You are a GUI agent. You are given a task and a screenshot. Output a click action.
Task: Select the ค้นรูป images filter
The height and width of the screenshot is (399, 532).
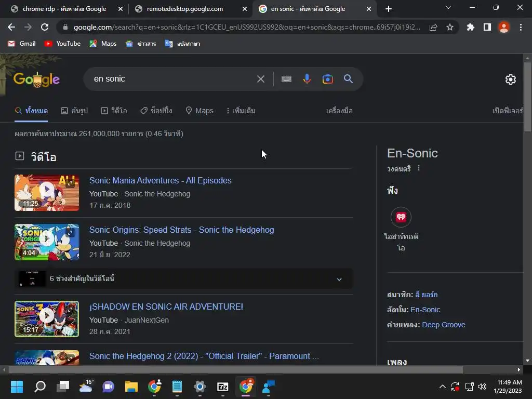pos(74,111)
